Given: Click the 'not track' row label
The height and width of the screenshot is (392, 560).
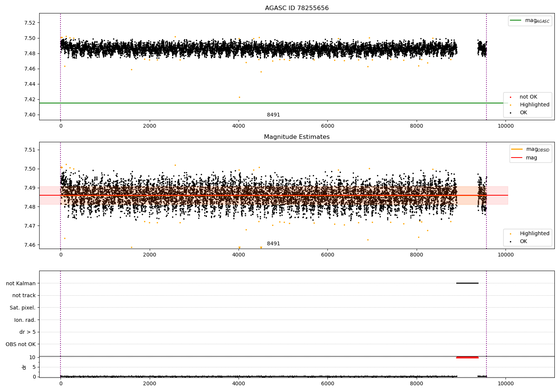Looking at the screenshot, I should point(24,296).
